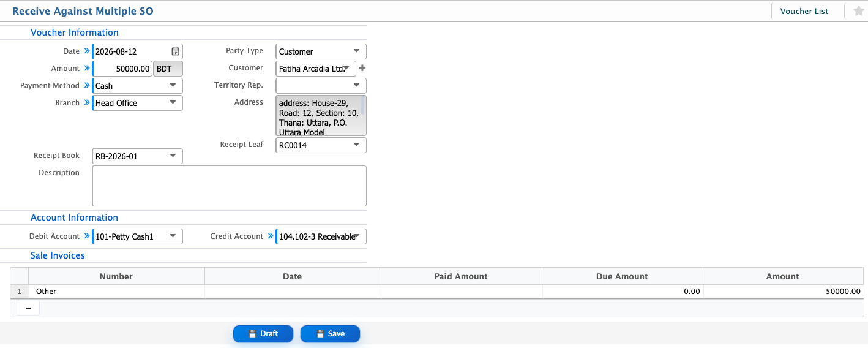868x348 pixels.
Task: Click the Receive Against Multiple SO title
Action: [x=83, y=11]
